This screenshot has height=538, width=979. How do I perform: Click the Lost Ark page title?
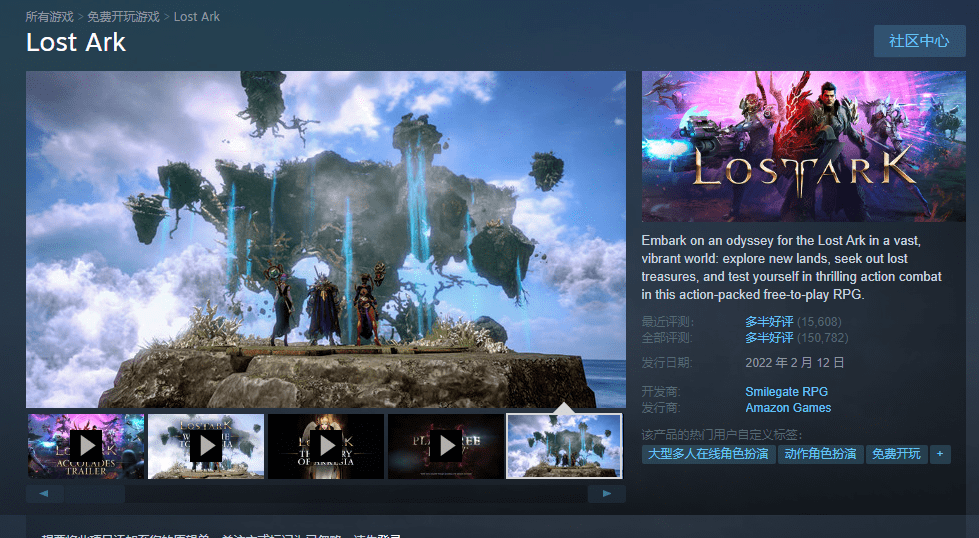point(76,42)
